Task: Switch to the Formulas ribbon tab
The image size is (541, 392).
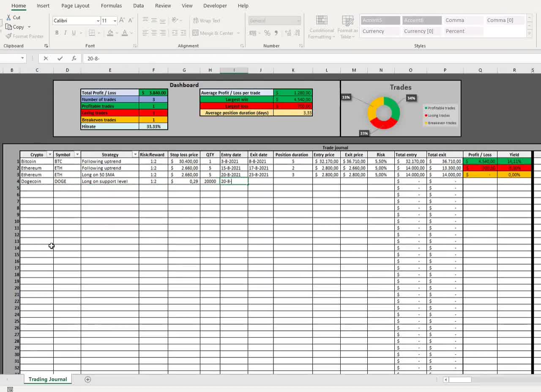Action: point(111,5)
